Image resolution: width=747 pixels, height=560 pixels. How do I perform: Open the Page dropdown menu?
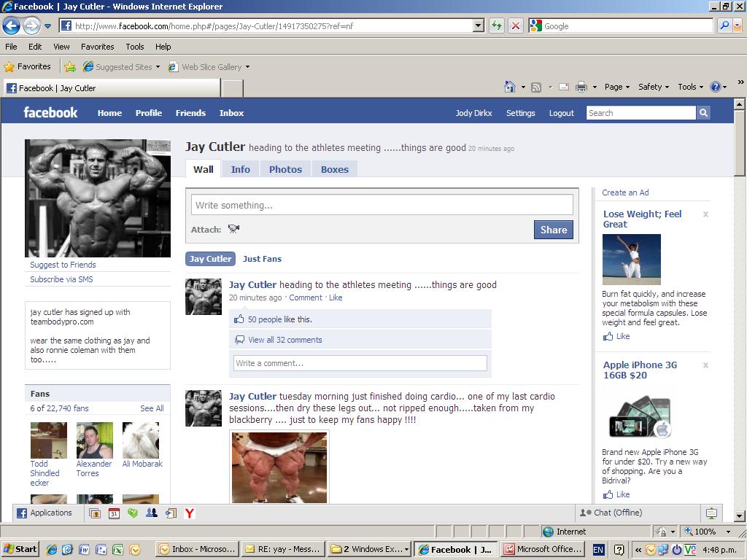(616, 87)
